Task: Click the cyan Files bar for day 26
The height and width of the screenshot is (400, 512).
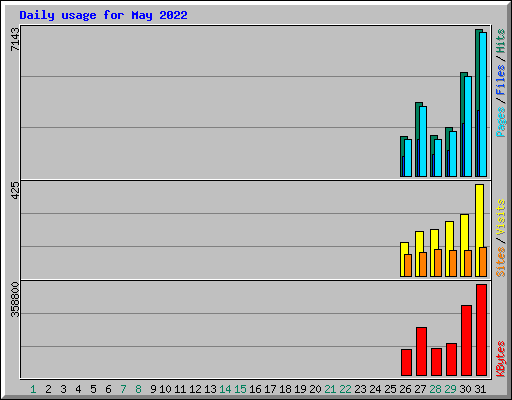Action: coord(408,158)
